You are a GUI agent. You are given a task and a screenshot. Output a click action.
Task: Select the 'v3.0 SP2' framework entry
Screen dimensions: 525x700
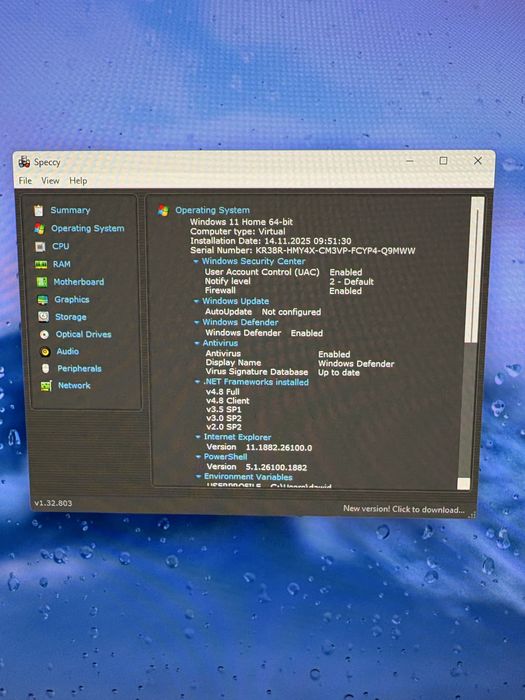pos(224,418)
